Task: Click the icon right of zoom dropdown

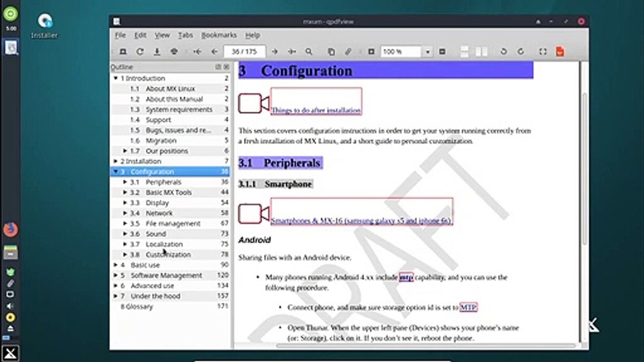Action: (442, 52)
